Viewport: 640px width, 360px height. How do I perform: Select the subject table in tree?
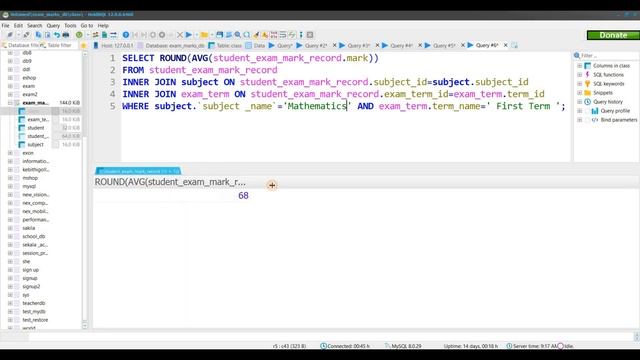coord(36,144)
